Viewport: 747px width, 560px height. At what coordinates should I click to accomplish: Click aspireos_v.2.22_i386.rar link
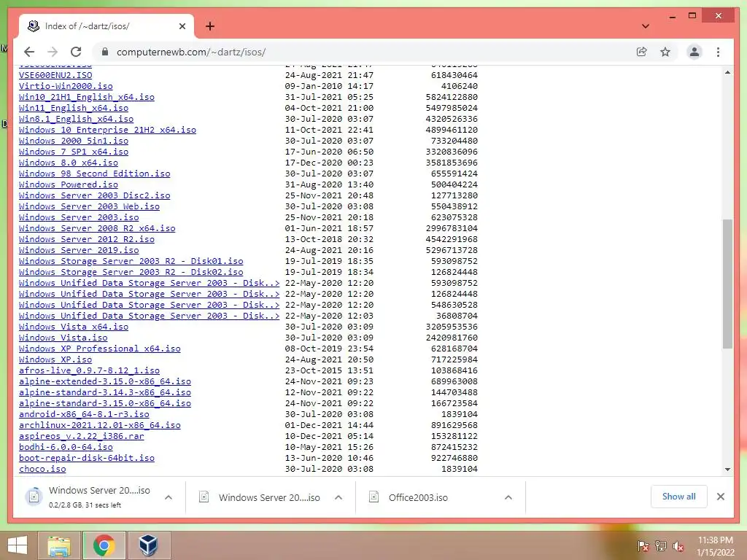pyautogui.click(x=82, y=437)
